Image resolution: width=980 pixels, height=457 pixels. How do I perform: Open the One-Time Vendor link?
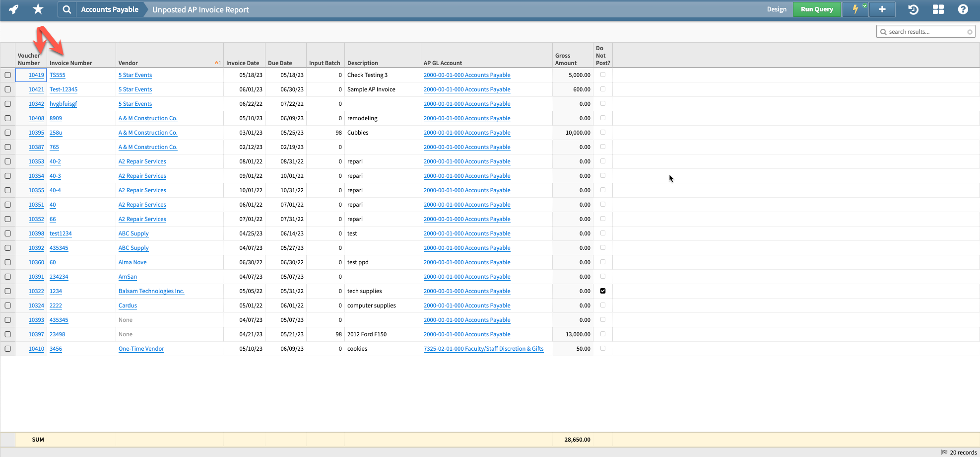coord(141,348)
